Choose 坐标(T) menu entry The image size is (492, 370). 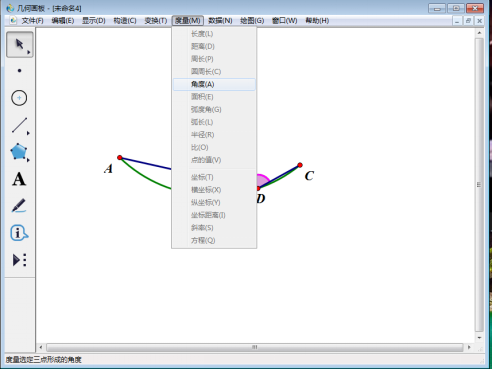click(214, 177)
